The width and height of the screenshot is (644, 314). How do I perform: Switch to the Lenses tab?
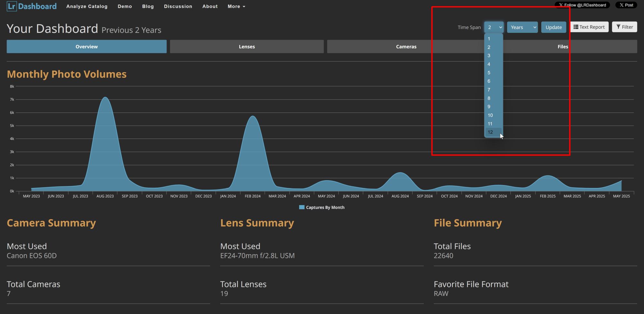247,47
